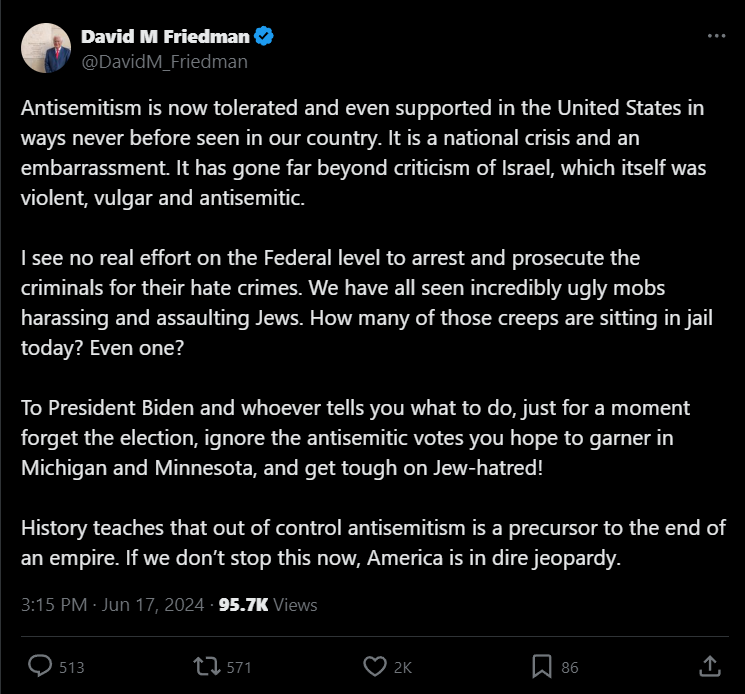745x694 pixels.
Task: Click the 86 bookmarks count
Action: click(x=569, y=667)
